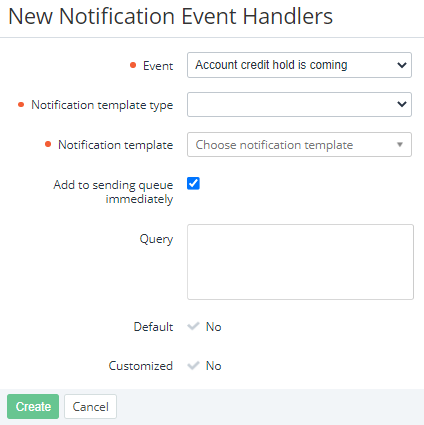Click the New Notification Event Handlers heading

[x=171, y=16]
